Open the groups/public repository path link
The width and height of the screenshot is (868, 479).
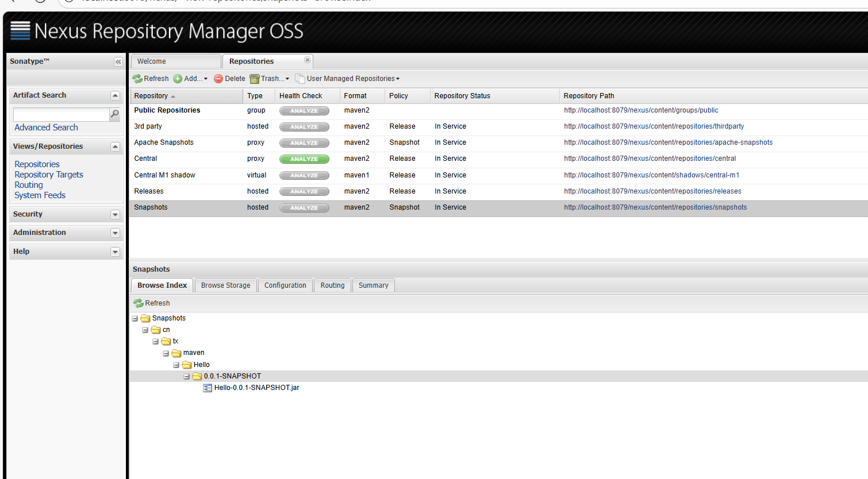pos(641,110)
